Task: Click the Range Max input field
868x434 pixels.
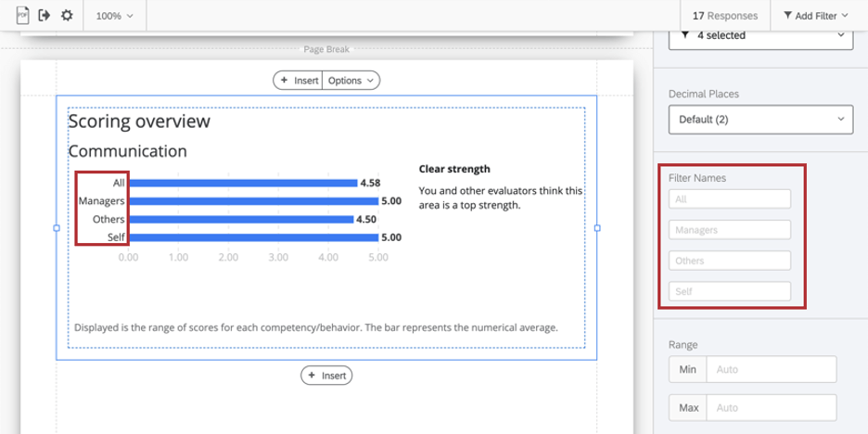Action: 771,407
